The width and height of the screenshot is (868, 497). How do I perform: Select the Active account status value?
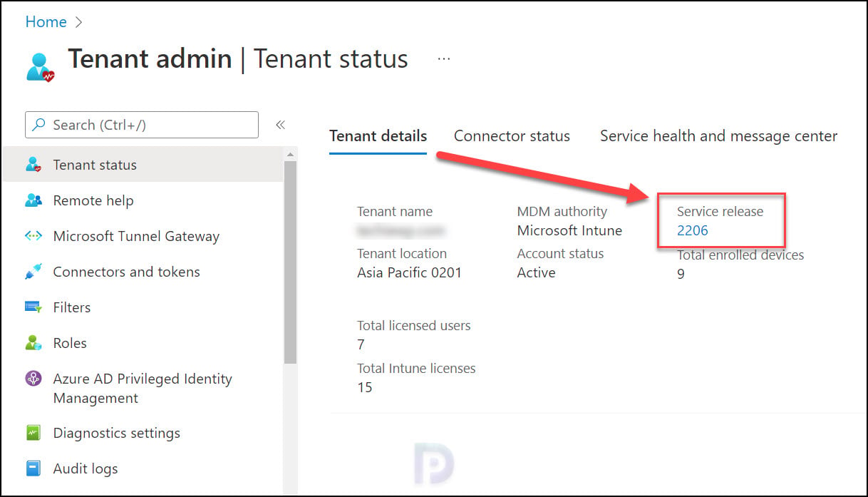pyautogui.click(x=536, y=272)
